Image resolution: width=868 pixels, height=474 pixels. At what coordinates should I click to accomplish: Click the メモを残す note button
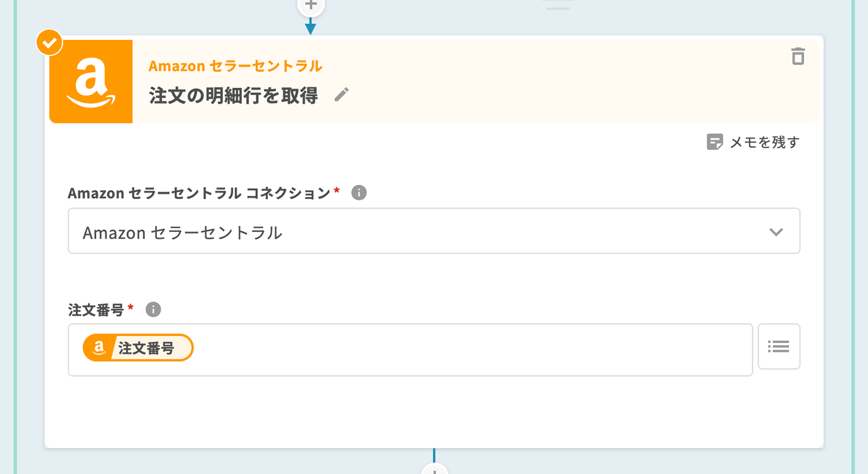pyautogui.click(x=753, y=142)
